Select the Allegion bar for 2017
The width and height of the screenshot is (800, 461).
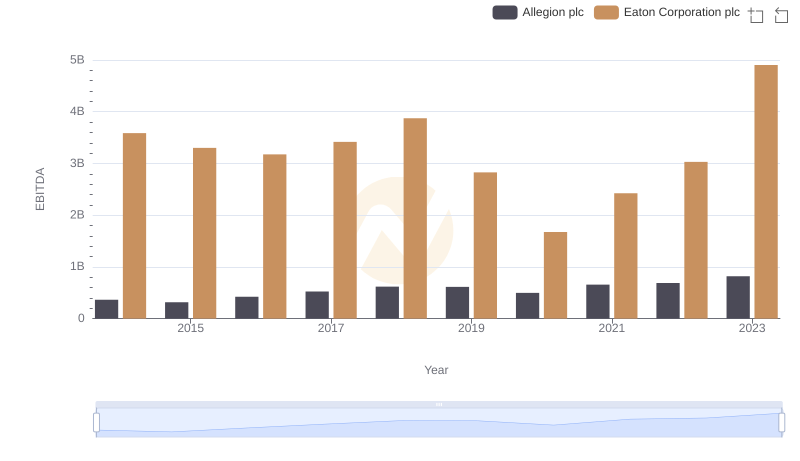click(317, 305)
